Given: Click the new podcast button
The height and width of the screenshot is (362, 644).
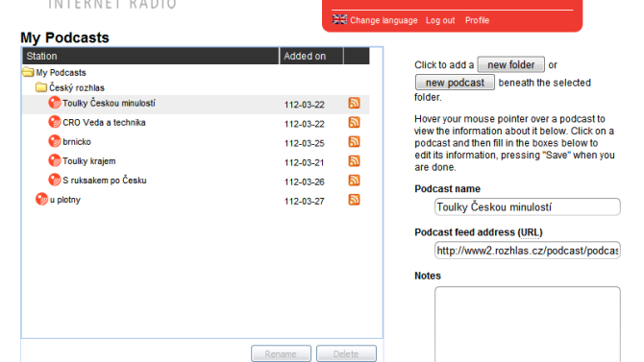Looking at the screenshot, I should pos(455,82).
